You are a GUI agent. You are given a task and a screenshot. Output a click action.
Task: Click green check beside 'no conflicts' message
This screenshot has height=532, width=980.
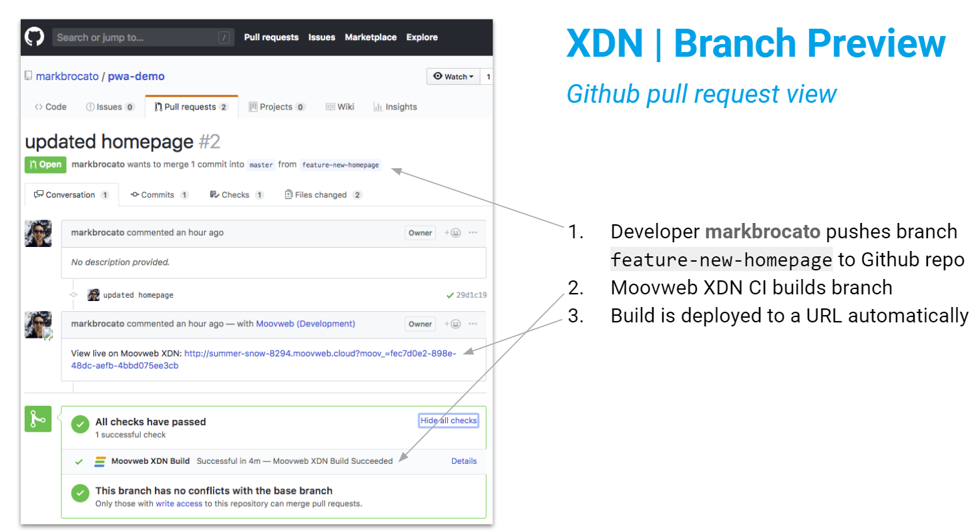(x=80, y=493)
